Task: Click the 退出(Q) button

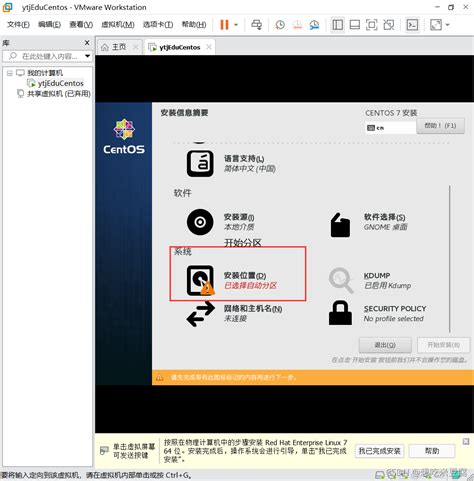Action: coord(385,345)
